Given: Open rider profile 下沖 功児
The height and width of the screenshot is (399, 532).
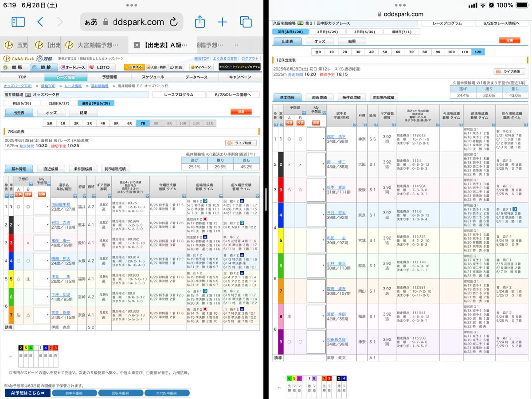Looking at the screenshot, I should (61, 294).
